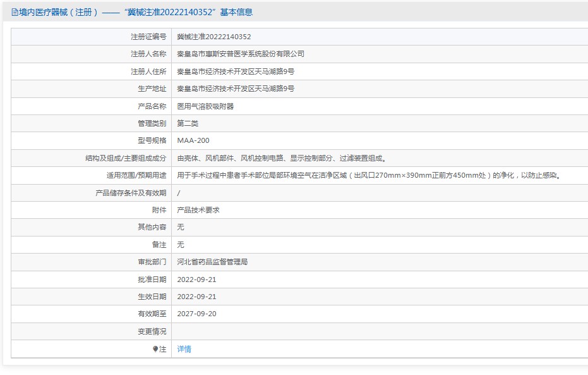Select product name 医用气溶胶吸附器

point(205,106)
